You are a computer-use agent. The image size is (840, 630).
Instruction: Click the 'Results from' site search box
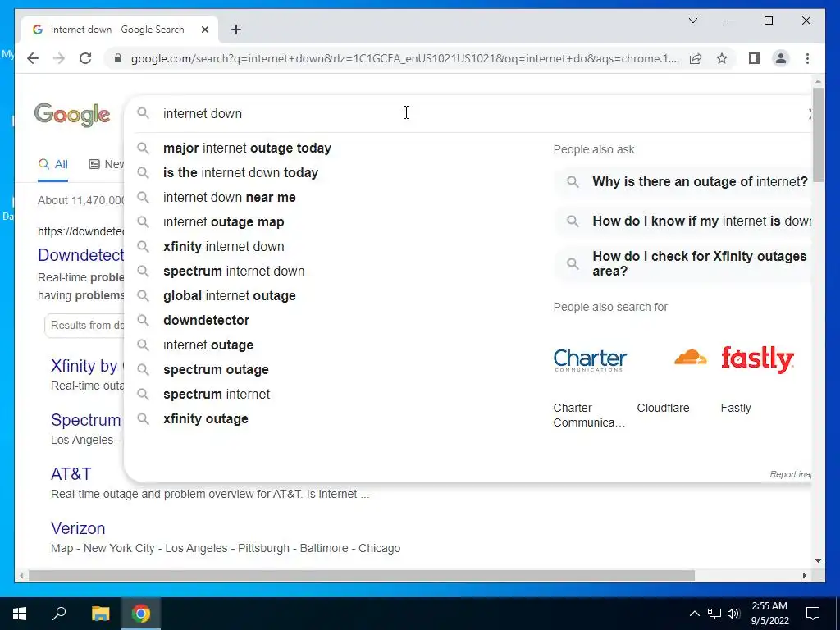pyautogui.click(x=84, y=325)
